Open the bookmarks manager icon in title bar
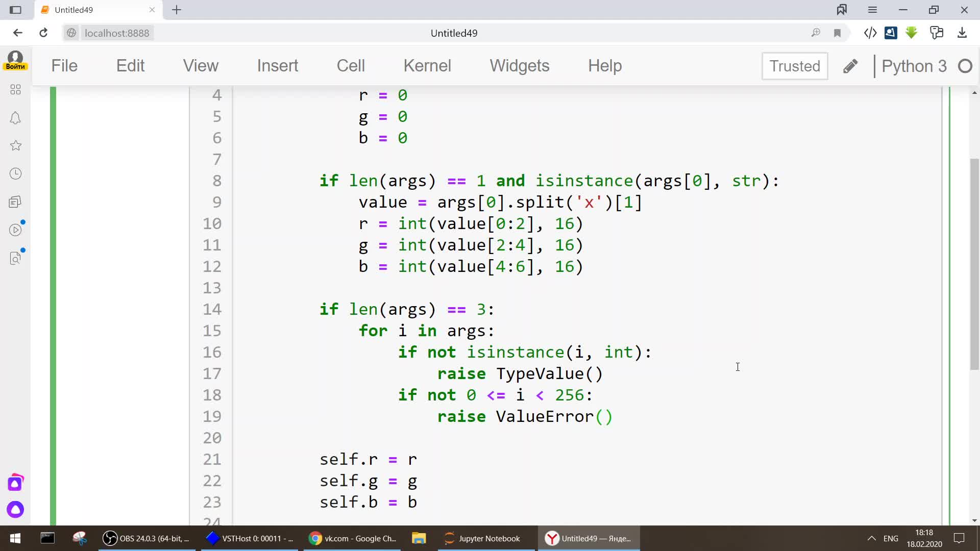This screenshot has width=980, height=551. pos(842,10)
